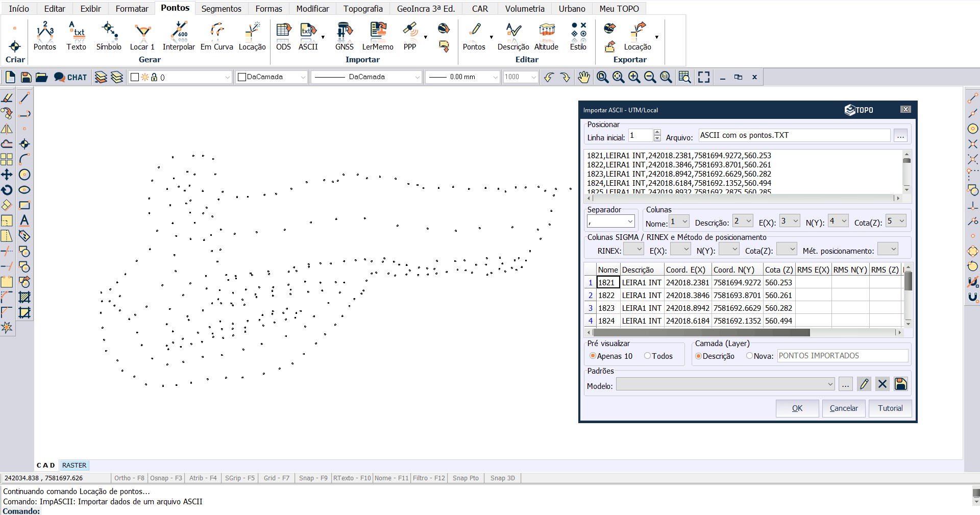Select Descrição layer option
Viewport: 980px width, 515px height.
pos(715,356)
